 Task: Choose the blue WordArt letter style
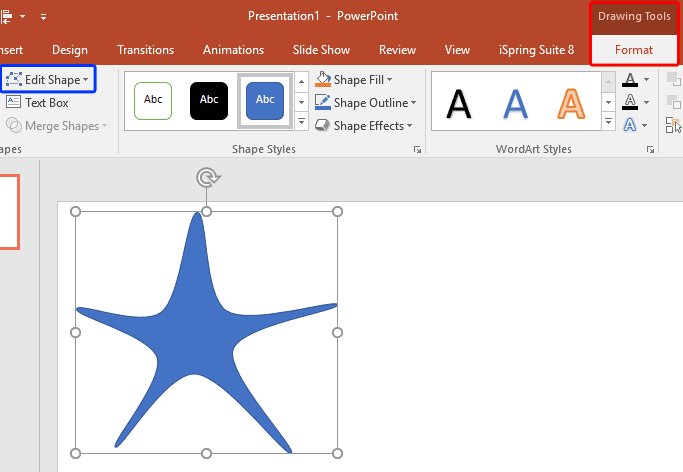coord(516,103)
